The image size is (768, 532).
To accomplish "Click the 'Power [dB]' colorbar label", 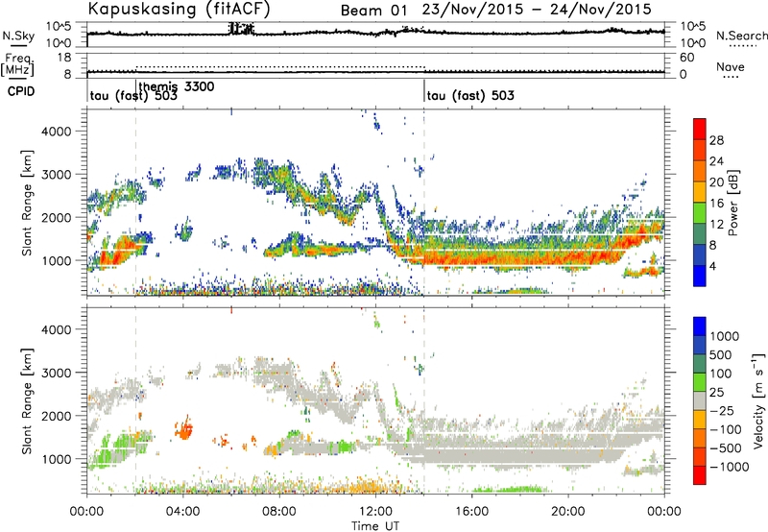I will [x=732, y=203].
